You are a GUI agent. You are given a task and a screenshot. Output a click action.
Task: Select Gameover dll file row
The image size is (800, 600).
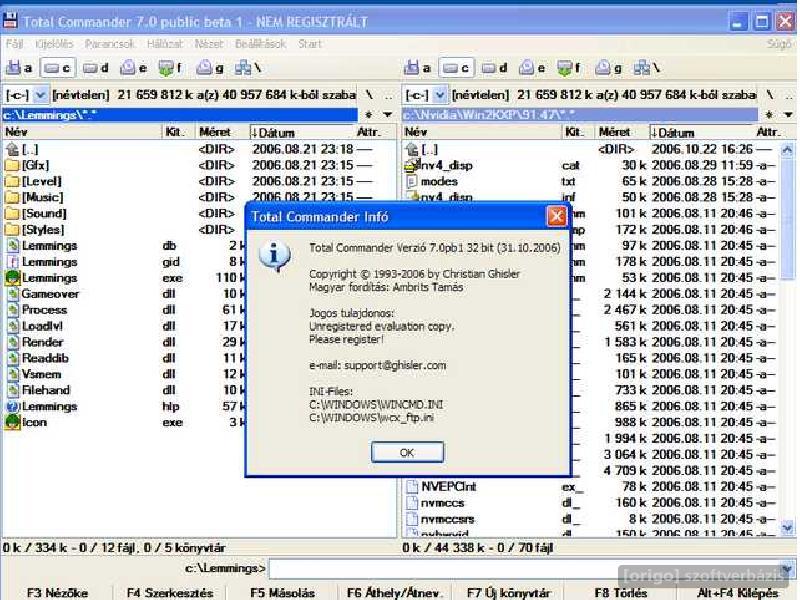point(125,294)
